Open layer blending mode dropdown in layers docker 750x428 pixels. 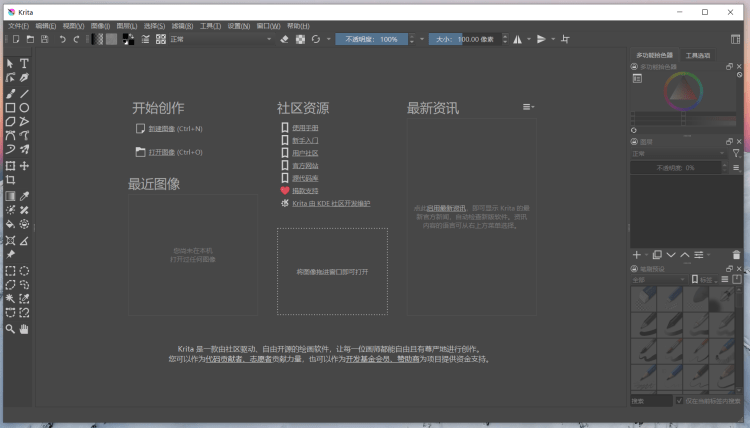(678, 154)
